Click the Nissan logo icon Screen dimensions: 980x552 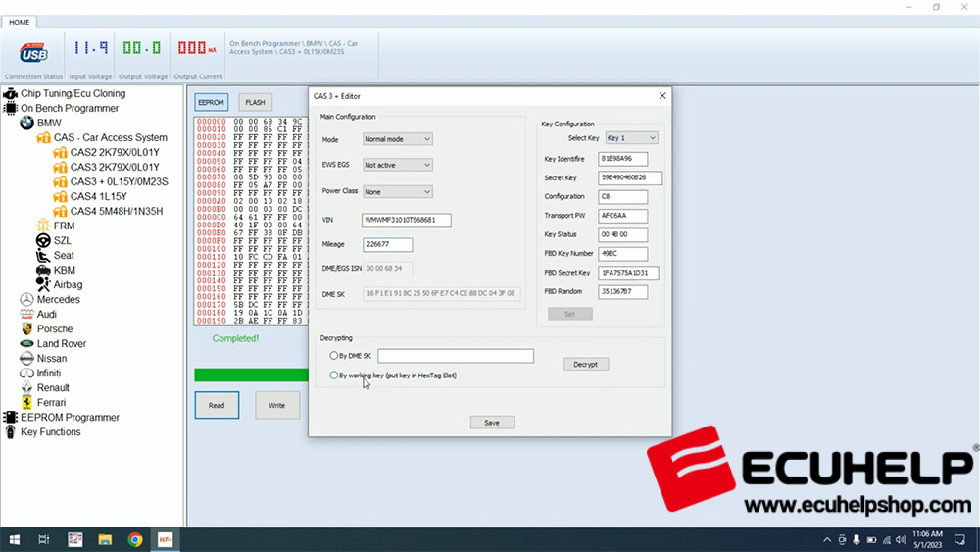pos(26,358)
